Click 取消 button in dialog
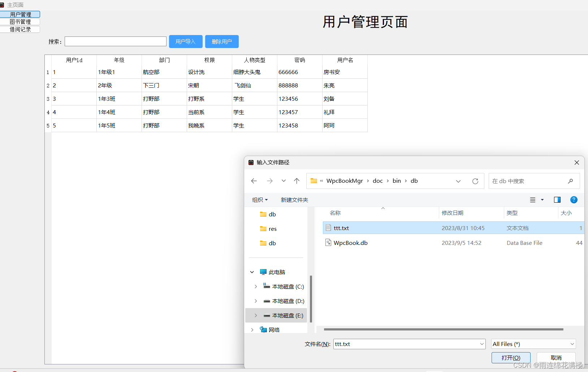 pos(556,358)
